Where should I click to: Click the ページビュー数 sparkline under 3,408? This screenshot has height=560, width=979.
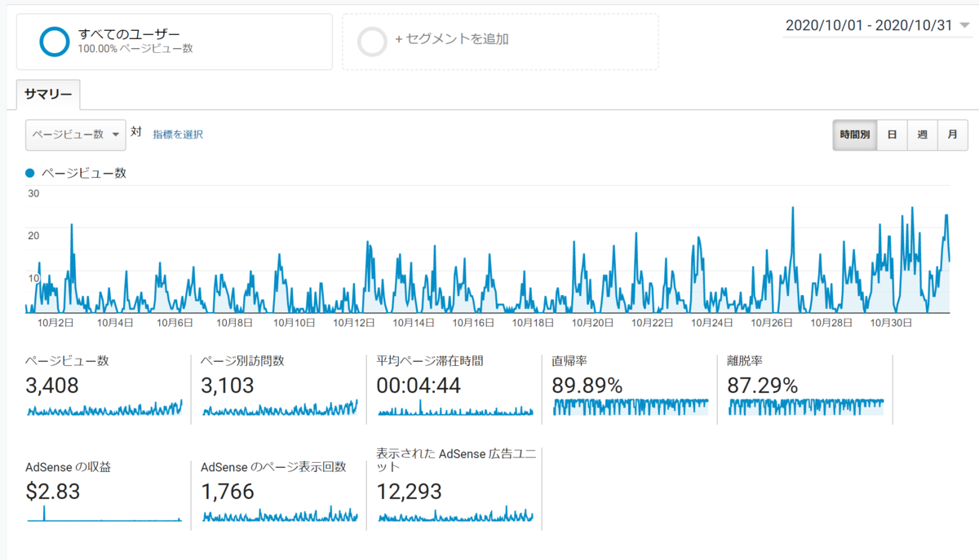tap(104, 408)
